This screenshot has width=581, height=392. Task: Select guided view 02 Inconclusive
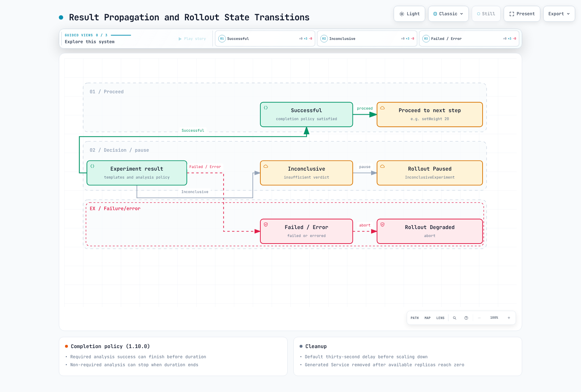tap(367, 38)
